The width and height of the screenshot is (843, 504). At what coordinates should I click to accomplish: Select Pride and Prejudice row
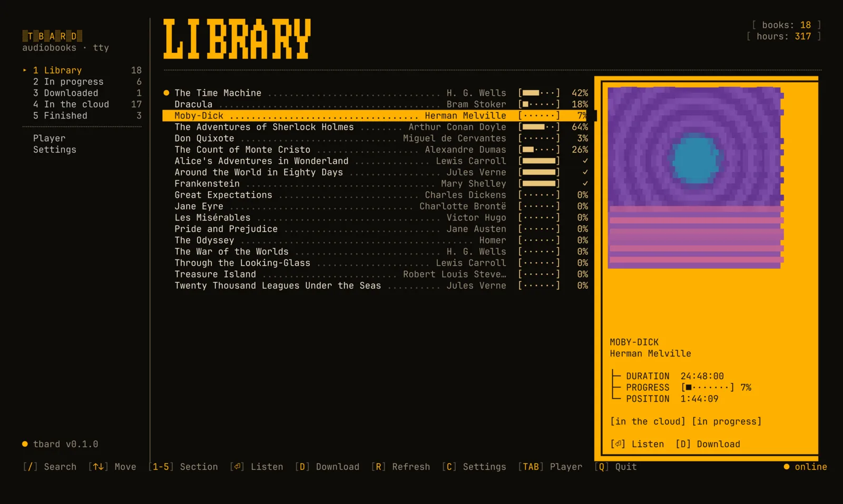point(376,229)
